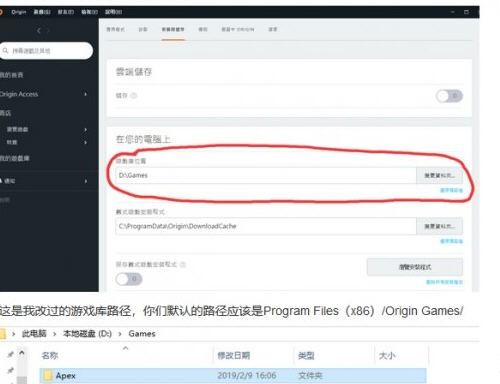The height and width of the screenshot is (384, 500).
Task: Switch to the Origin In-Game settings tab
Action: (238, 29)
